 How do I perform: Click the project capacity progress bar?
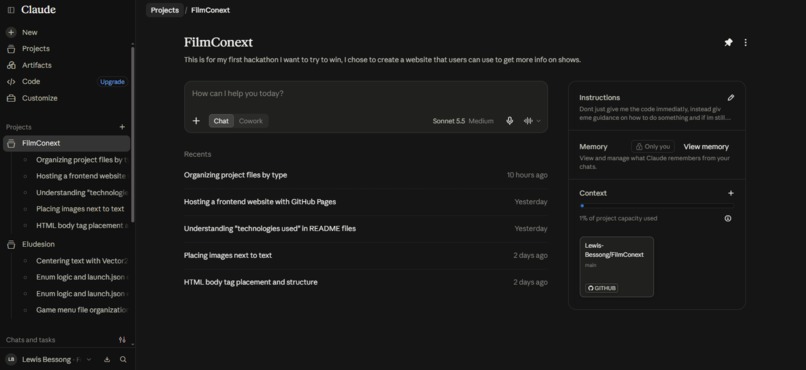(656, 206)
